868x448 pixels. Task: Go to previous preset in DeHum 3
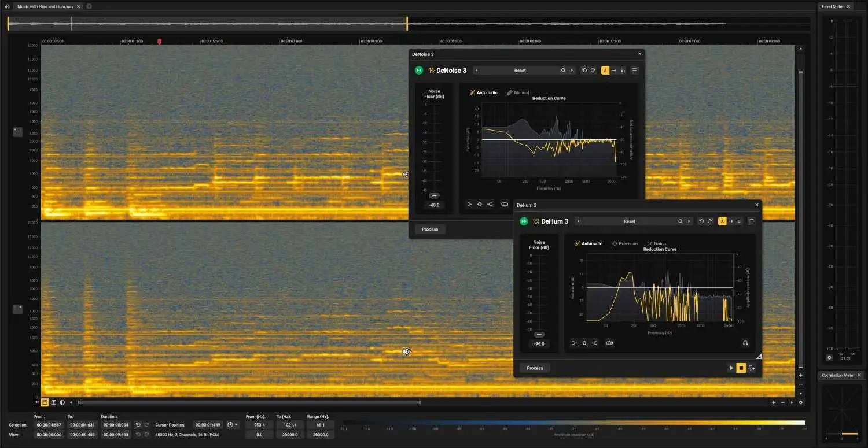pyautogui.click(x=579, y=221)
